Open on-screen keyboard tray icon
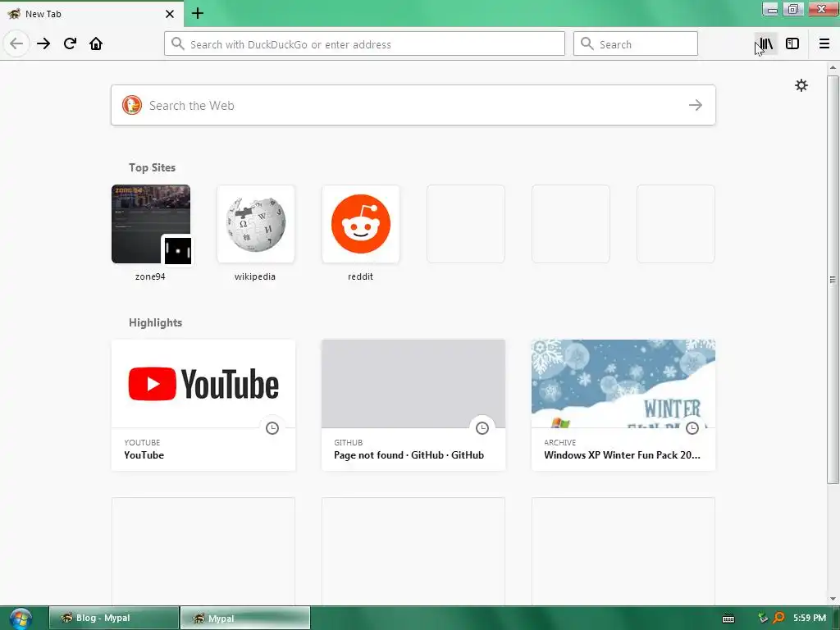Viewport: 840px width, 630px height. [x=728, y=619]
